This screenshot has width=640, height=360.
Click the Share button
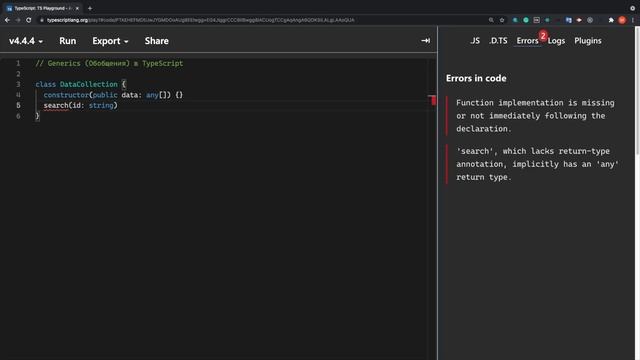click(156, 41)
